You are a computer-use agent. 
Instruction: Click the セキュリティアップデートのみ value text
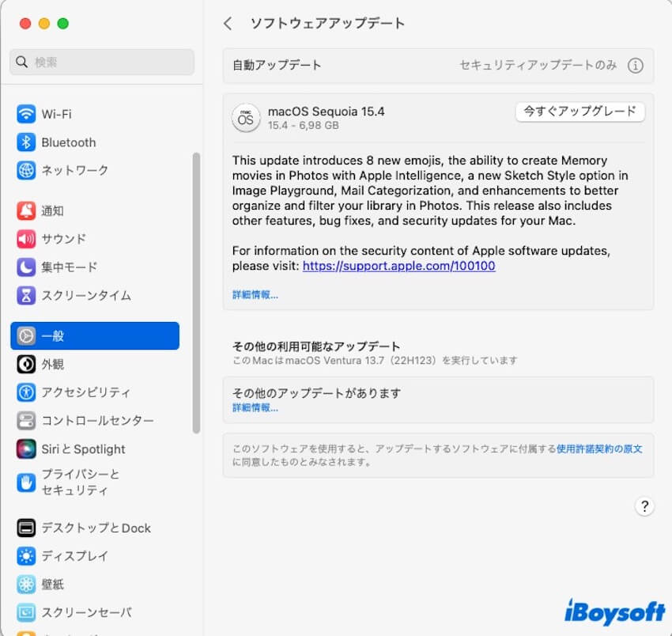[x=538, y=65]
